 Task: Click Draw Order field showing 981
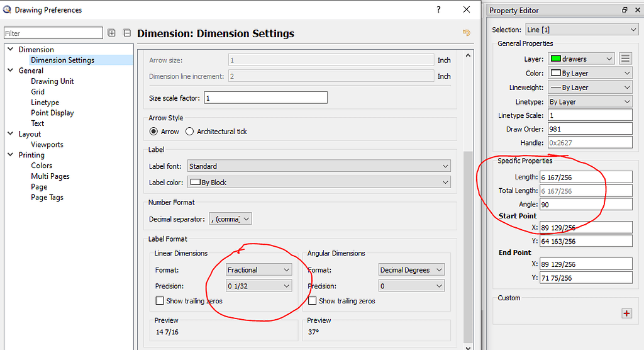point(590,128)
